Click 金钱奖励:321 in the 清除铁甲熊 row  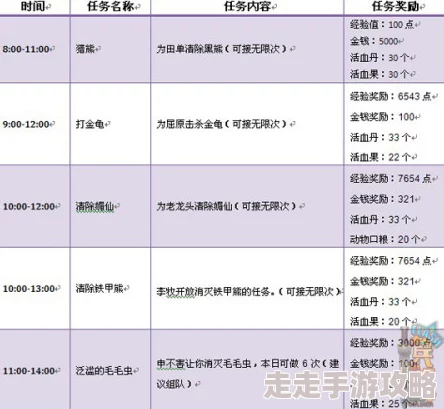pyautogui.click(x=382, y=281)
